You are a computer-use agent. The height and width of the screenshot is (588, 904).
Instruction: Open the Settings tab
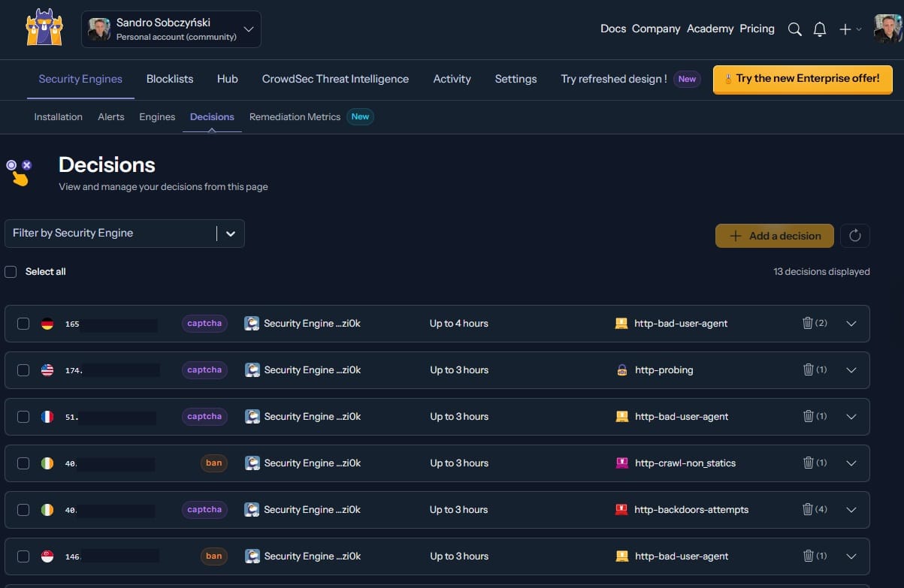(x=516, y=79)
